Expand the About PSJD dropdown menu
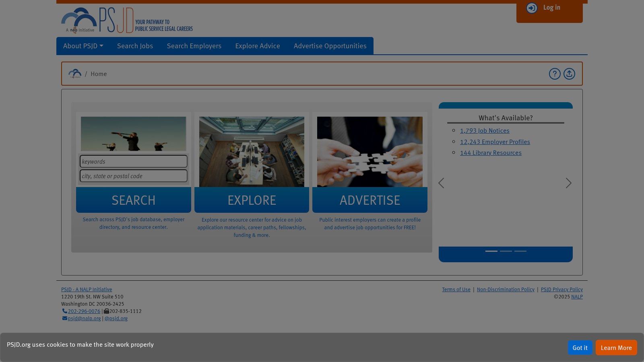Image resolution: width=644 pixels, height=362 pixels. [83, 46]
